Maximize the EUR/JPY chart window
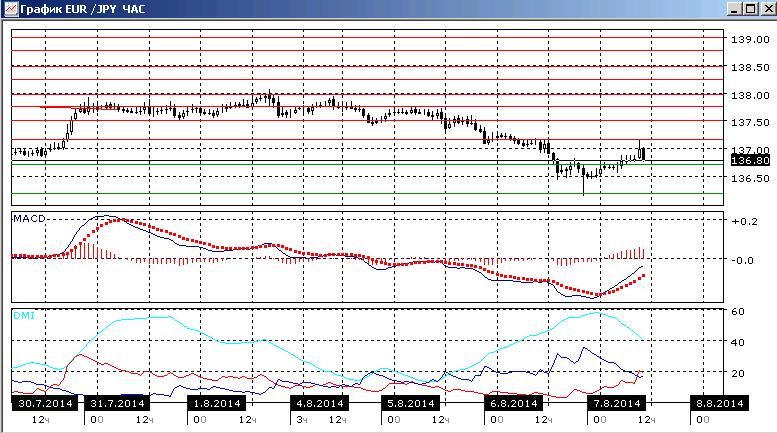 [751, 8]
